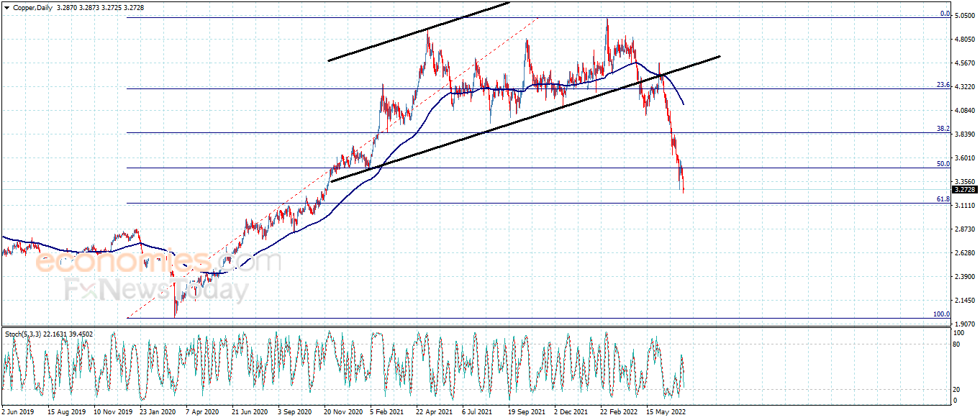Click the 2.3900 price axis value

point(965,277)
